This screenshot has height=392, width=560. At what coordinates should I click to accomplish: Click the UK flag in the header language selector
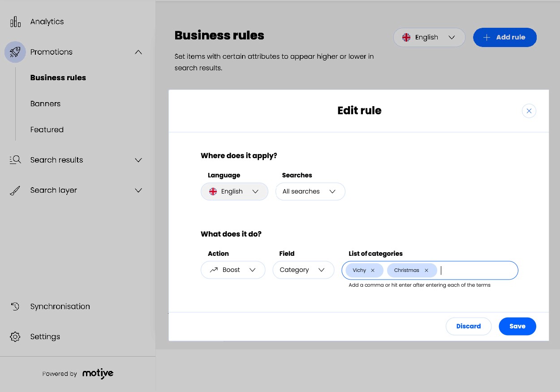(x=406, y=38)
